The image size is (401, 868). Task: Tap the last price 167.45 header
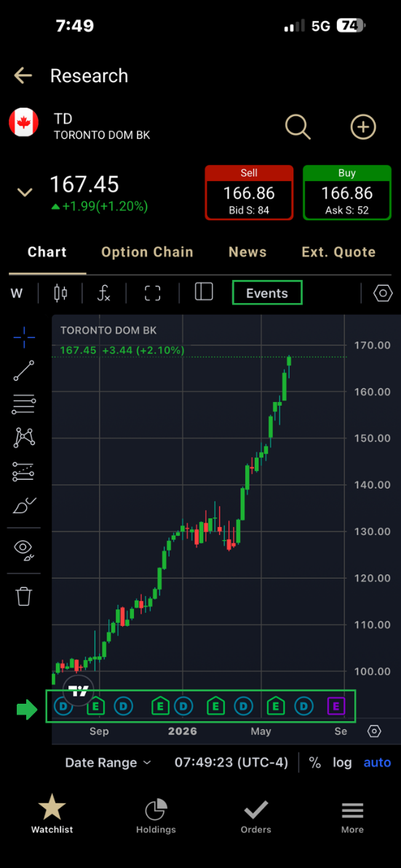(x=84, y=185)
